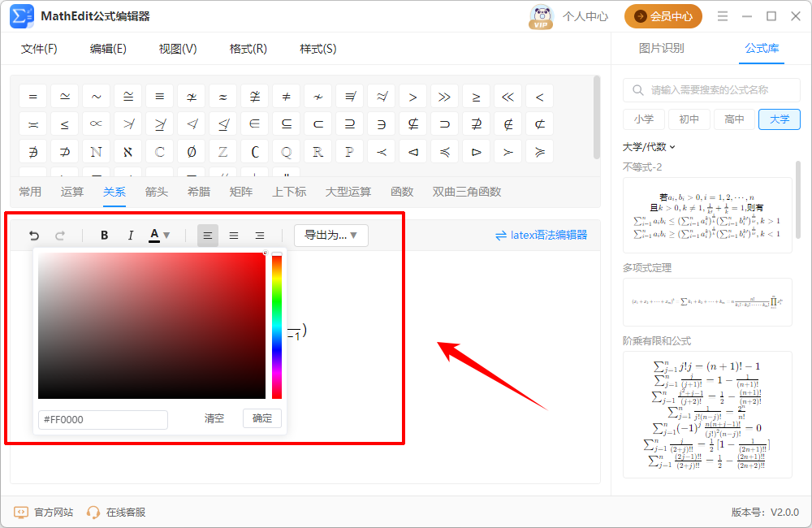Click 清空 to clear the color
The height and width of the screenshot is (528, 812).
tap(214, 418)
